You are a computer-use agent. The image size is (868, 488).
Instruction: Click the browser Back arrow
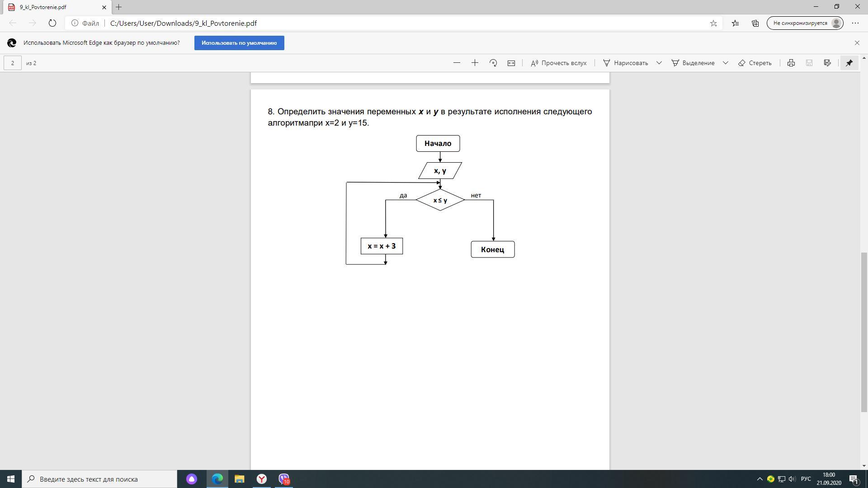coord(13,23)
